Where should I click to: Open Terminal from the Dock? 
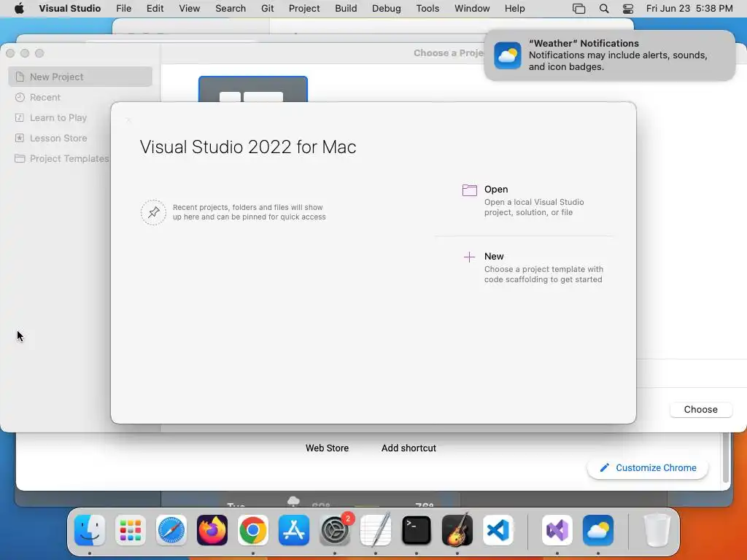click(417, 530)
